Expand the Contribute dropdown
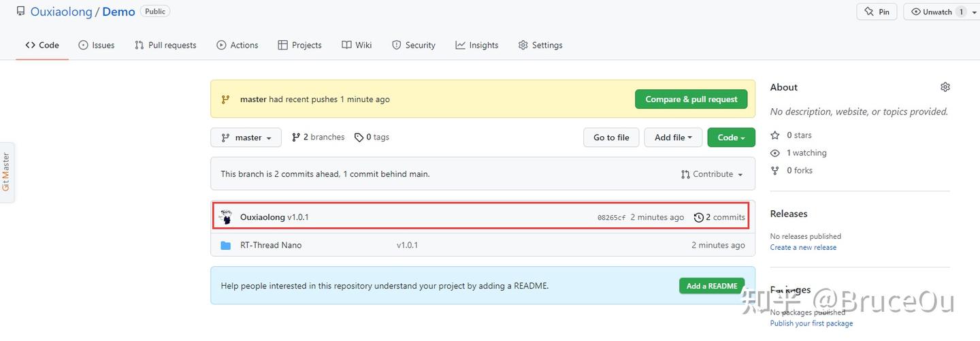 [x=712, y=174]
